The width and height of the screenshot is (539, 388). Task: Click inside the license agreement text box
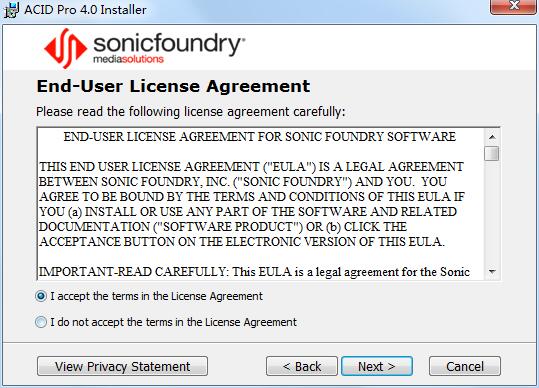coord(261,204)
